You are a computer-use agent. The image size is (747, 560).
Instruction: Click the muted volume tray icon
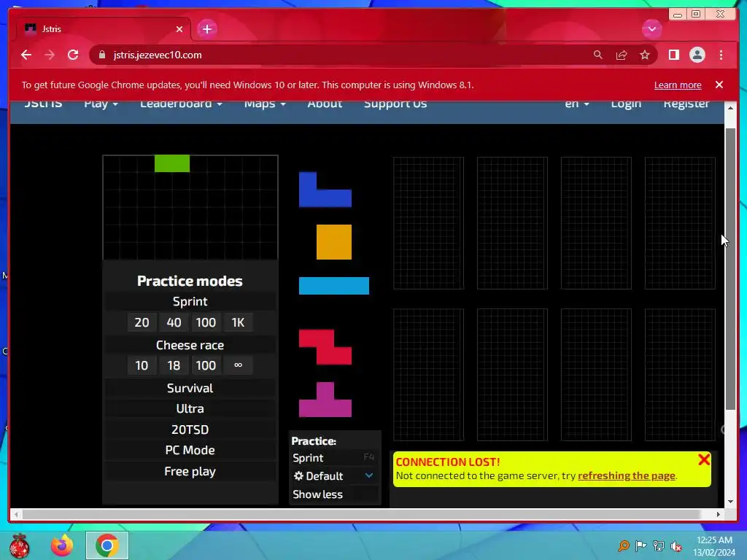tap(676, 545)
